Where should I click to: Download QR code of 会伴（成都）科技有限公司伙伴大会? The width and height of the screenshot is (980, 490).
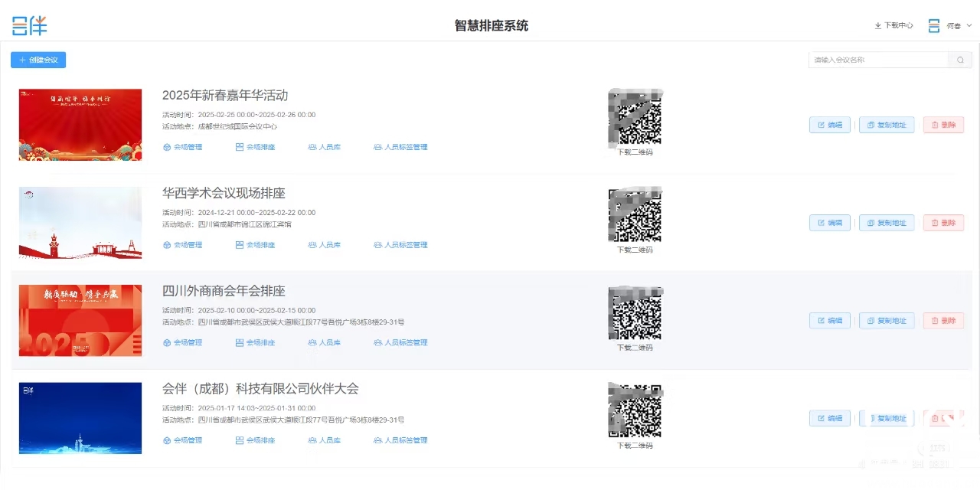635,446
